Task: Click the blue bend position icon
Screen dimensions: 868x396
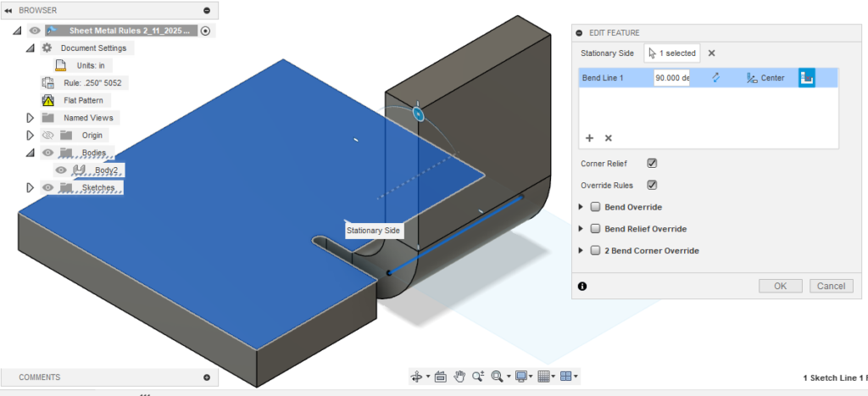Action: pyautogui.click(x=806, y=78)
